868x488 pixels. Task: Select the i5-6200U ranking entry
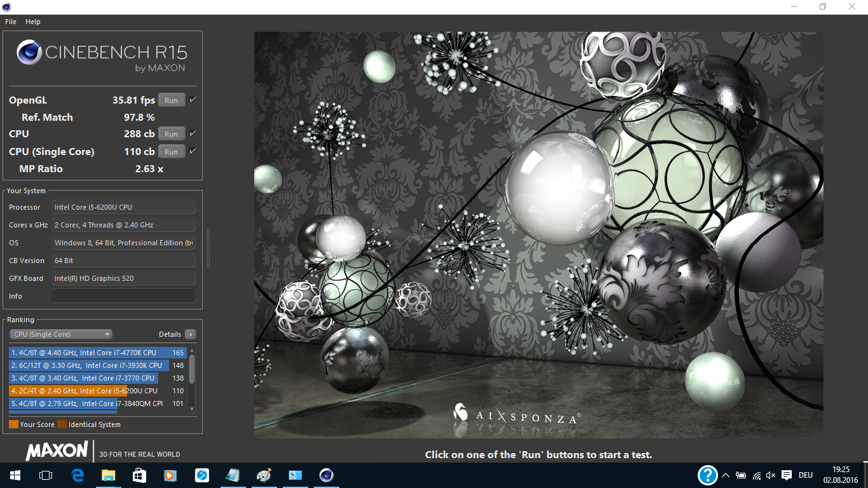[x=98, y=391]
